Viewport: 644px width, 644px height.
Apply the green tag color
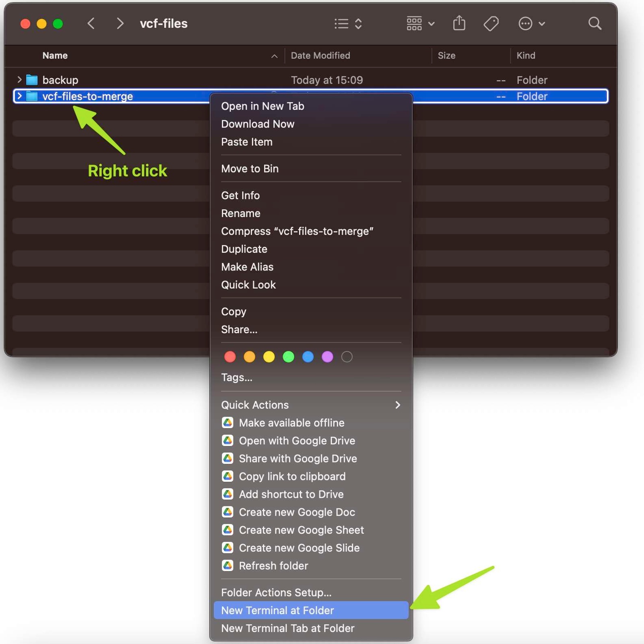pos(289,357)
